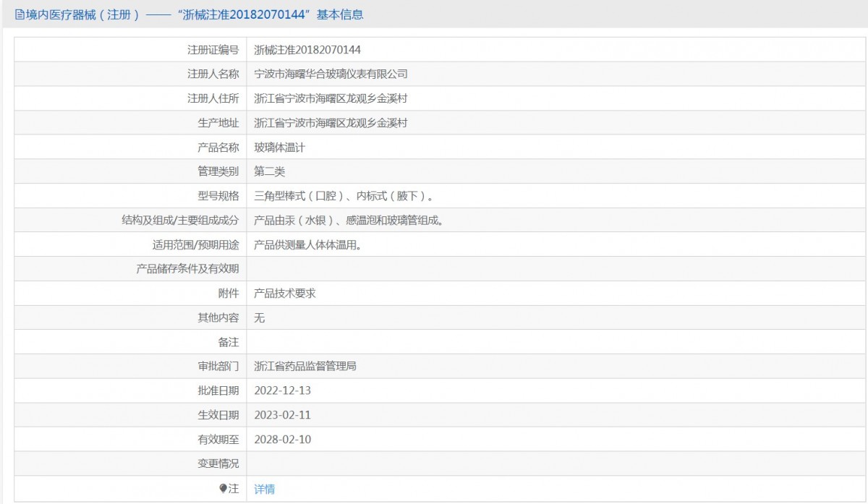Screen dimensions: 868x504
Task: Click the document icon in page header
Action: tap(20, 14)
